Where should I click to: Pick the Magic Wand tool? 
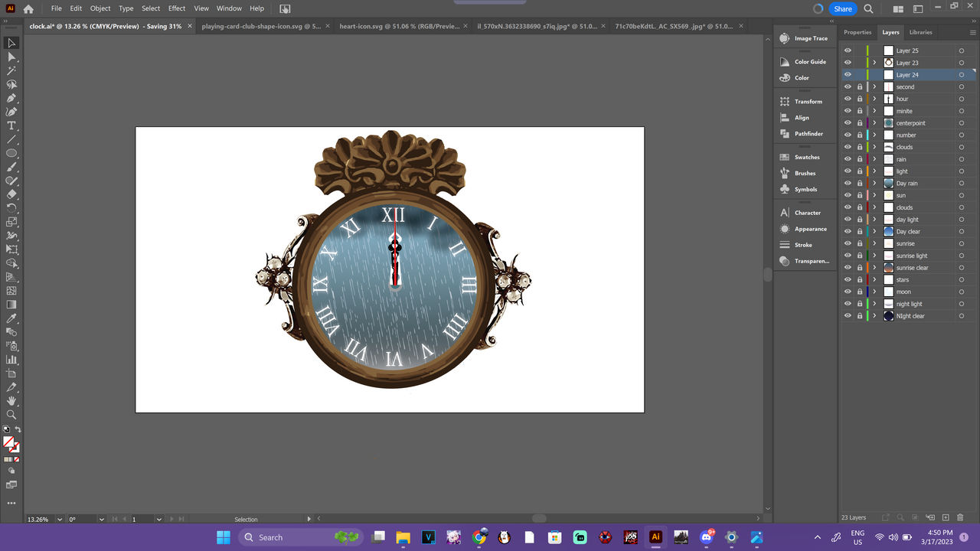click(11, 70)
